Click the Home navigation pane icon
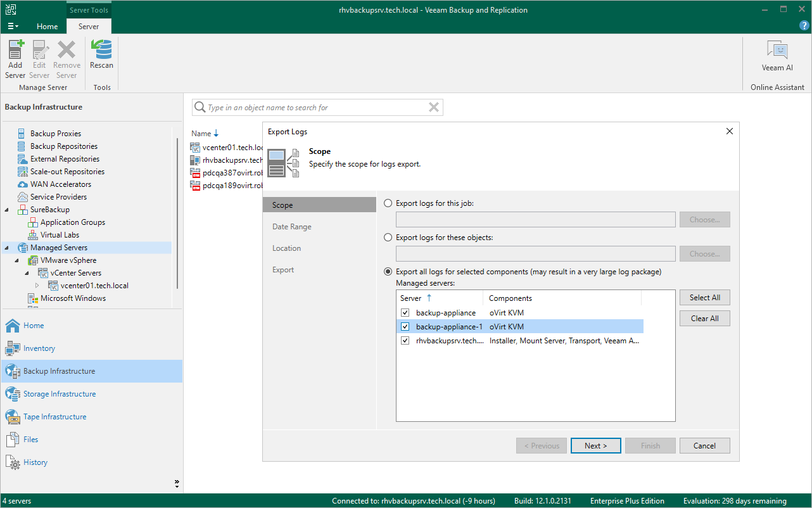 pos(13,326)
